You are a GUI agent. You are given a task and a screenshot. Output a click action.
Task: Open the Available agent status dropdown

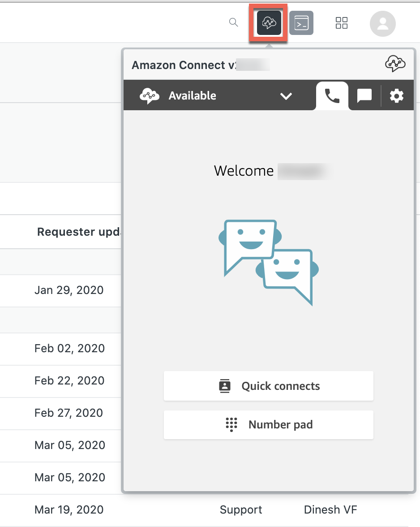tap(193, 96)
